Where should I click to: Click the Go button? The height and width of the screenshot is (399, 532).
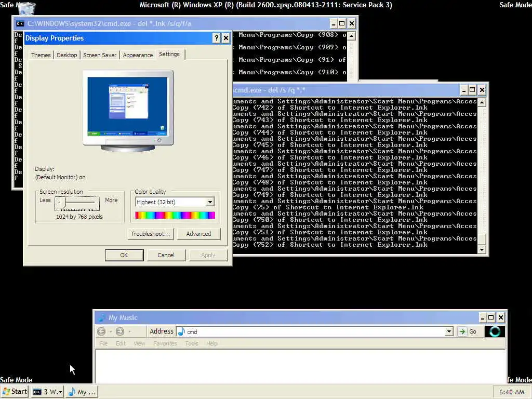pyautogui.click(x=468, y=332)
